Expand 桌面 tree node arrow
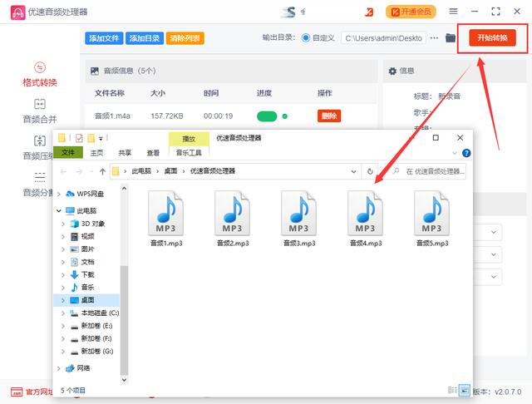Viewport: 532px width, 404px height. [63, 300]
